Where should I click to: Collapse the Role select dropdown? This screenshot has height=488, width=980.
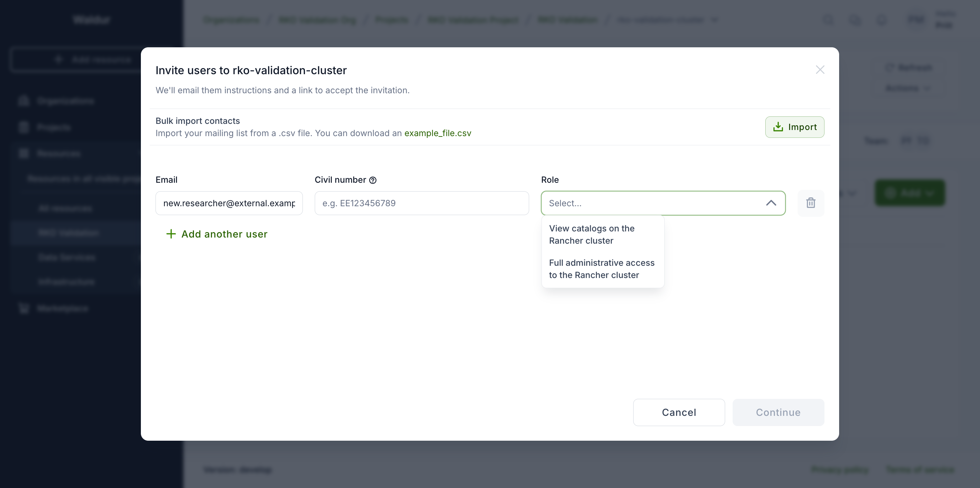click(771, 203)
